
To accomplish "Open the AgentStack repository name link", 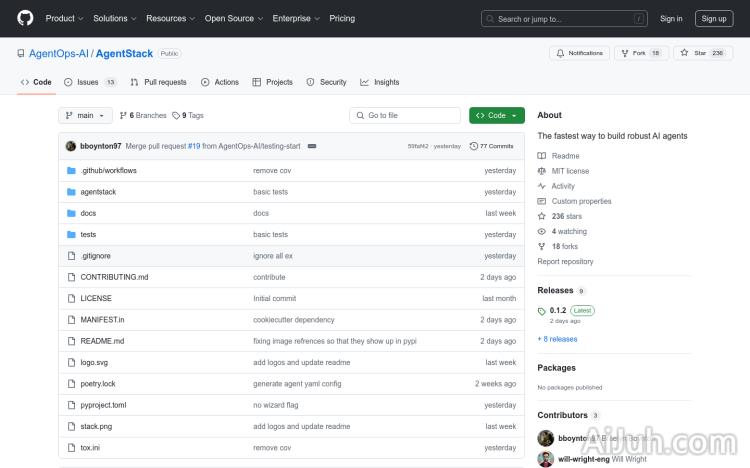I will (124, 54).
